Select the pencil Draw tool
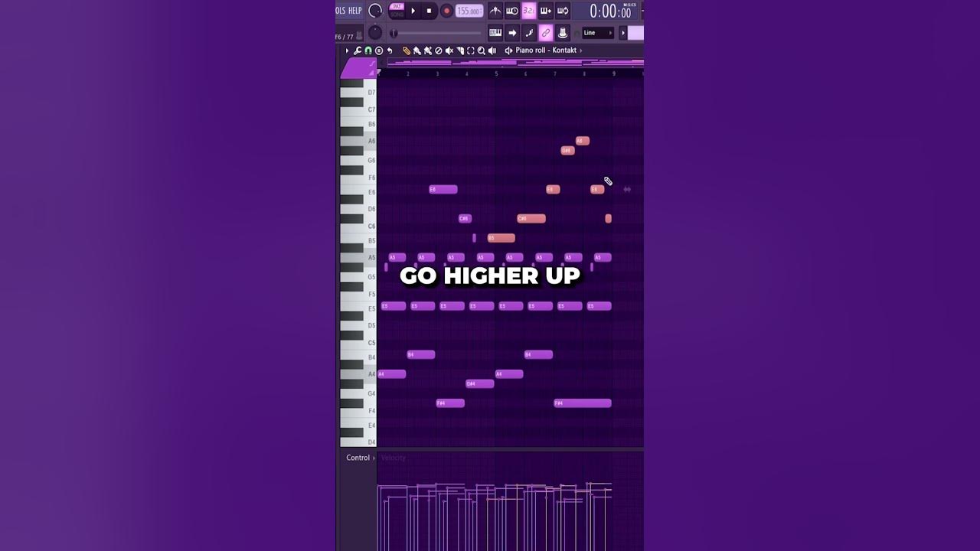Image resolution: width=980 pixels, height=551 pixels. pyautogui.click(x=407, y=51)
